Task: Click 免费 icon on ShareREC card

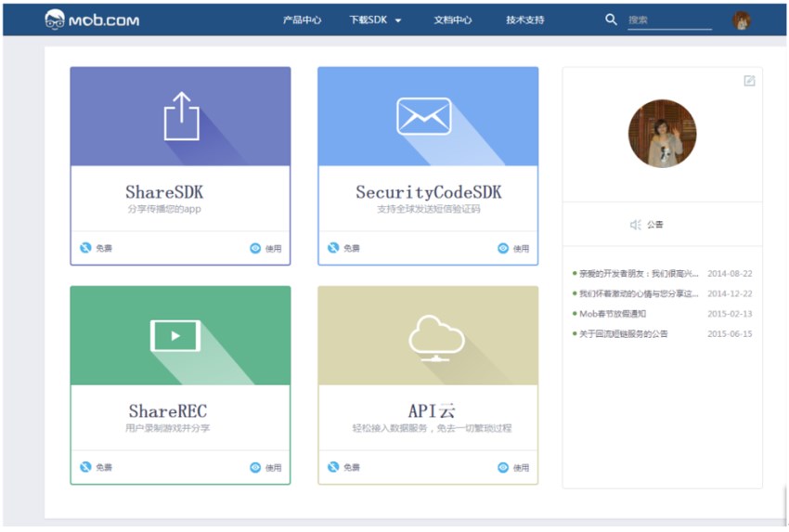Action: click(85, 467)
